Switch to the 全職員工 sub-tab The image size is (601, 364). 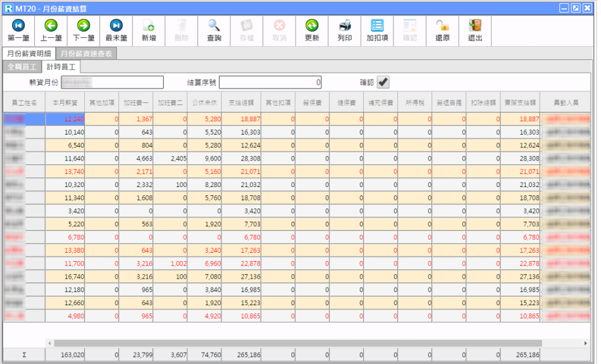(x=22, y=66)
